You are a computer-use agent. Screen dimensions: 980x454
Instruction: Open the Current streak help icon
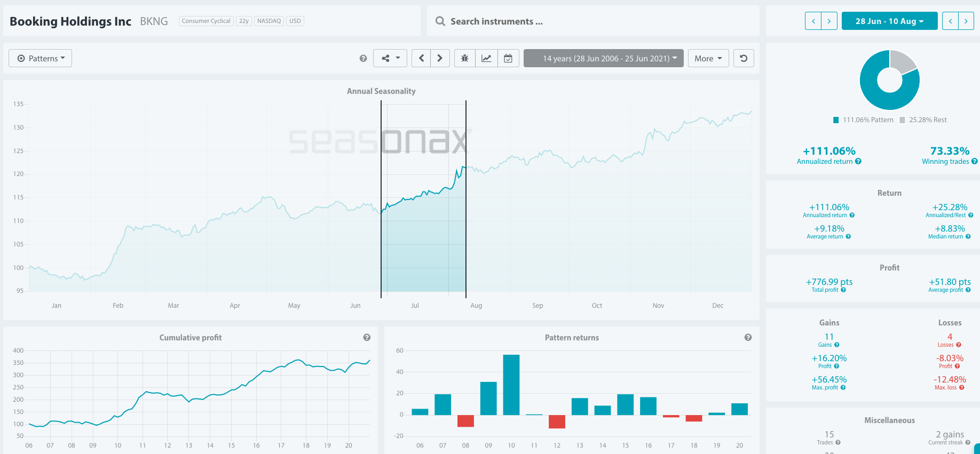coord(968,443)
